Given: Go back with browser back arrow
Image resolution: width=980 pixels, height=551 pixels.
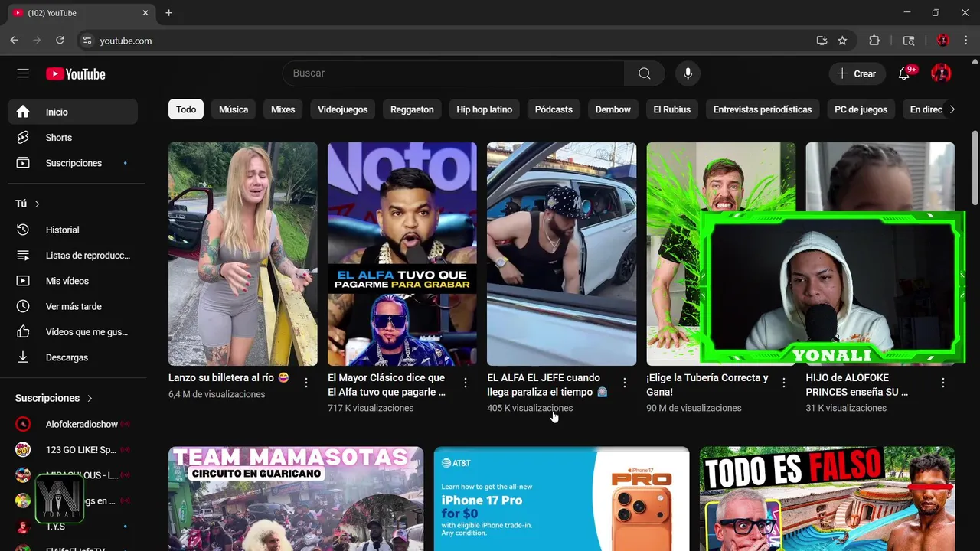Looking at the screenshot, I should [14, 41].
